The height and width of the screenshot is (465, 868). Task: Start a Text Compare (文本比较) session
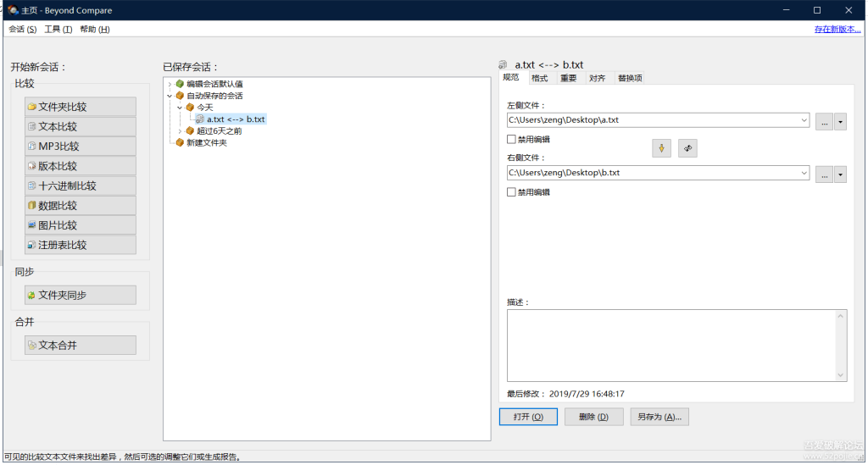pyautogui.click(x=81, y=126)
